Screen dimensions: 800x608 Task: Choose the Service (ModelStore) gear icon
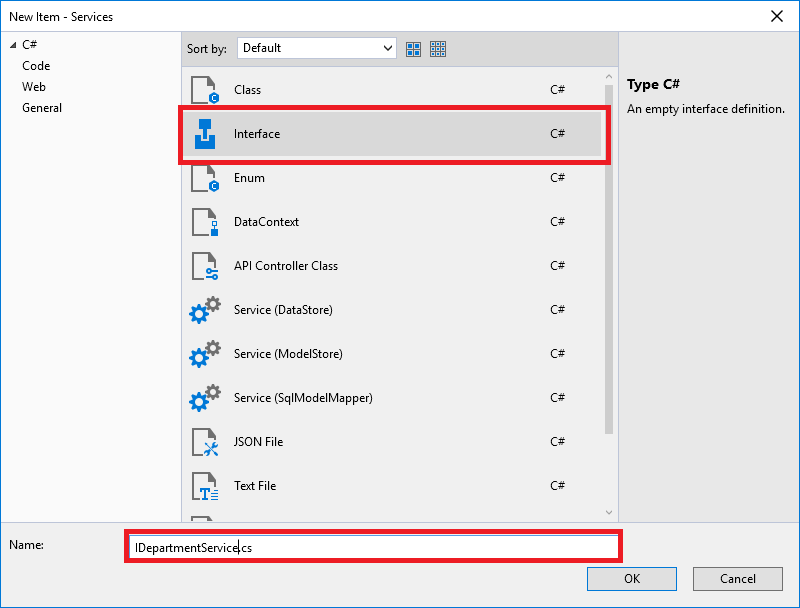click(205, 354)
